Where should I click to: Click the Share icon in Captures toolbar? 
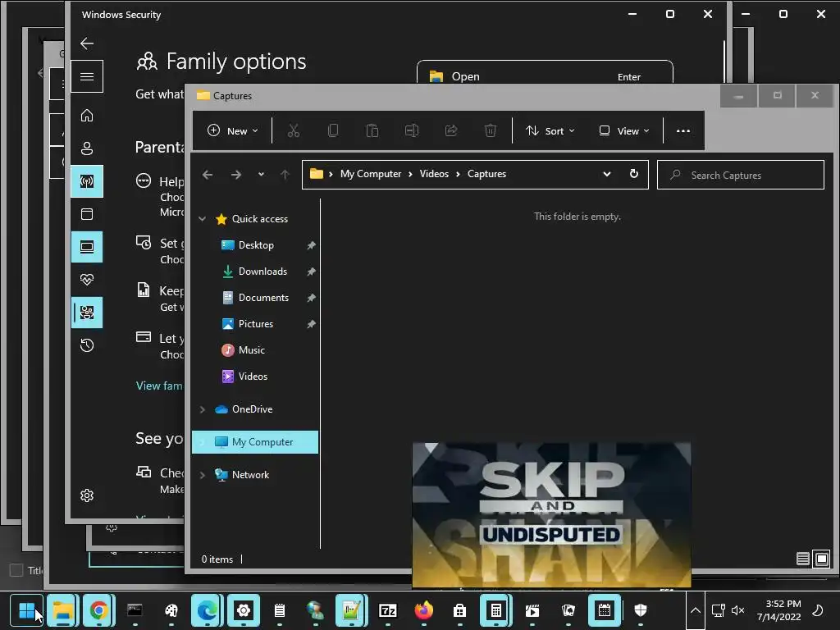click(451, 130)
